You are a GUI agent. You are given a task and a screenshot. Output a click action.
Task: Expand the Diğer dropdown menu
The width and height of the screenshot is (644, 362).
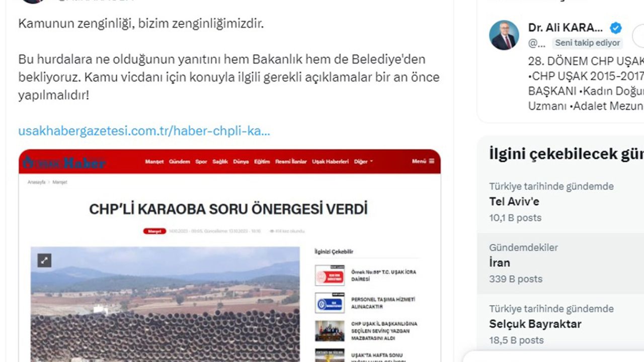363,162
